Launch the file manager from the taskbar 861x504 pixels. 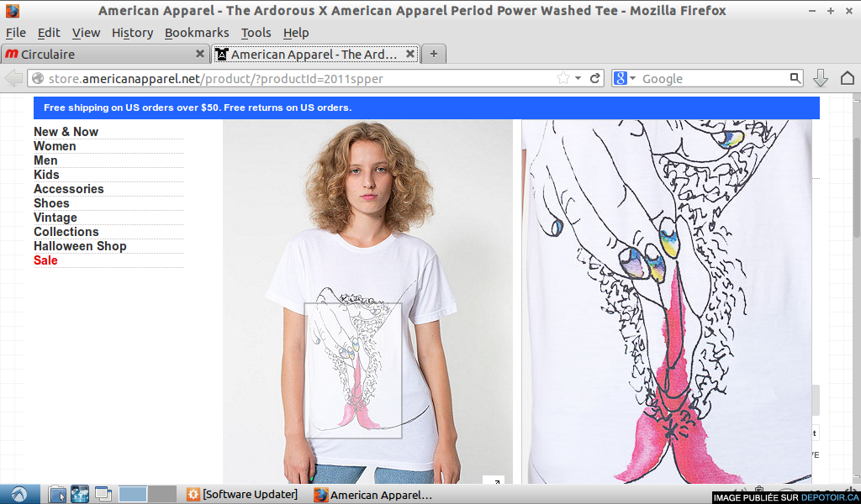click(56, 494)
